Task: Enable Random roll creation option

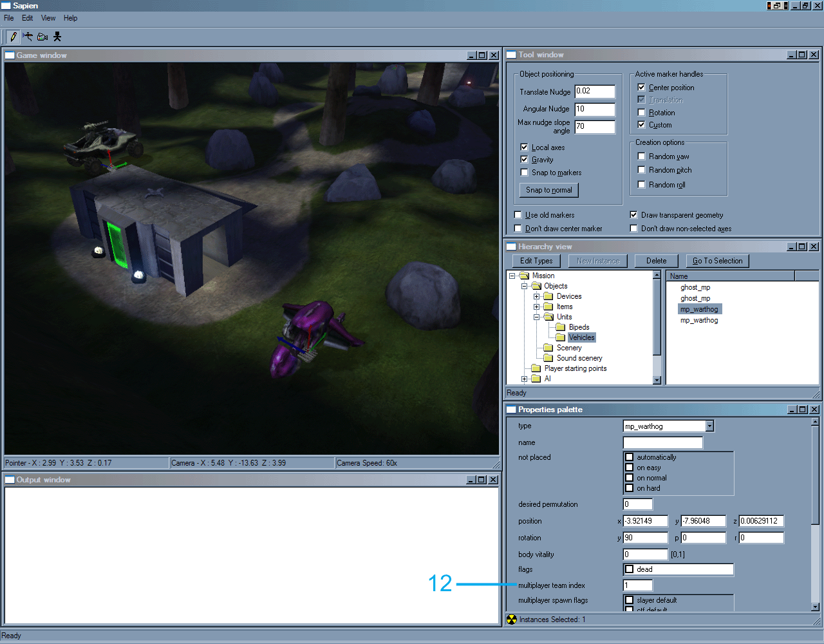Action: (641, 184)
